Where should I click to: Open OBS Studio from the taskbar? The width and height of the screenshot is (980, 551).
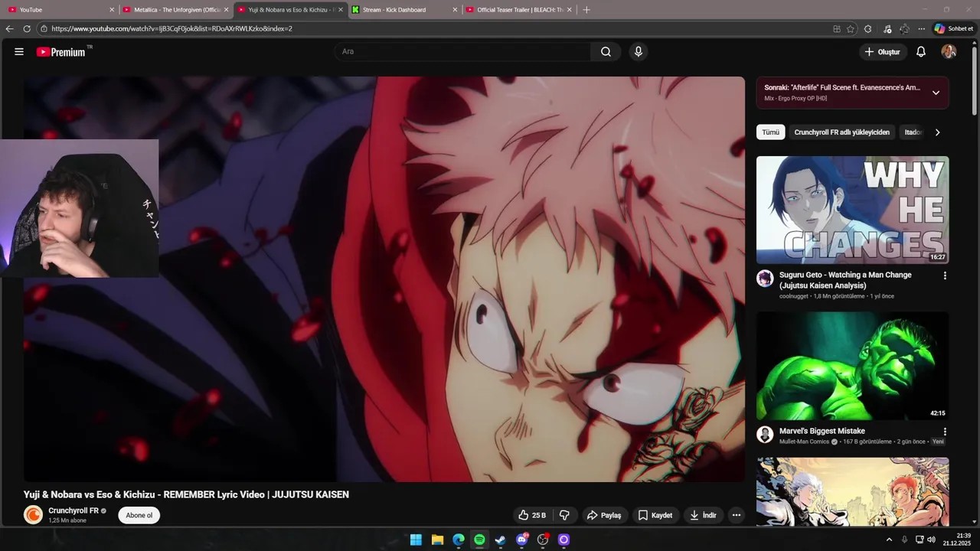[x=543, y=540]
